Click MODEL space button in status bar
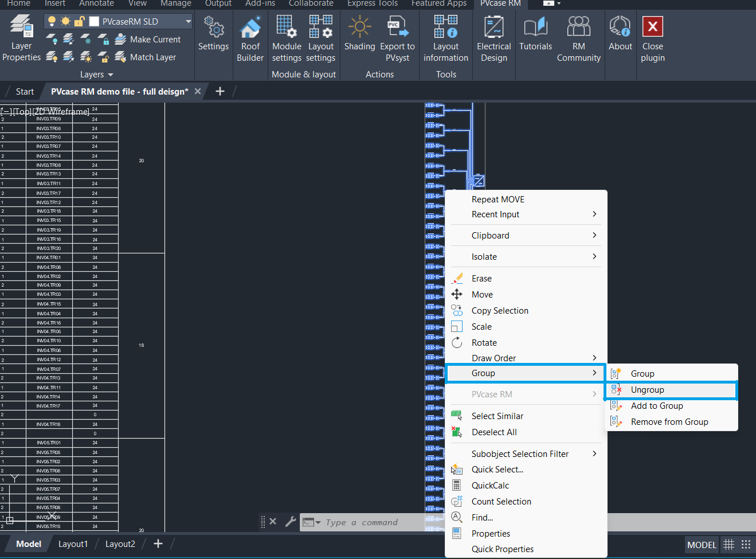 click(x=702, y=545)
